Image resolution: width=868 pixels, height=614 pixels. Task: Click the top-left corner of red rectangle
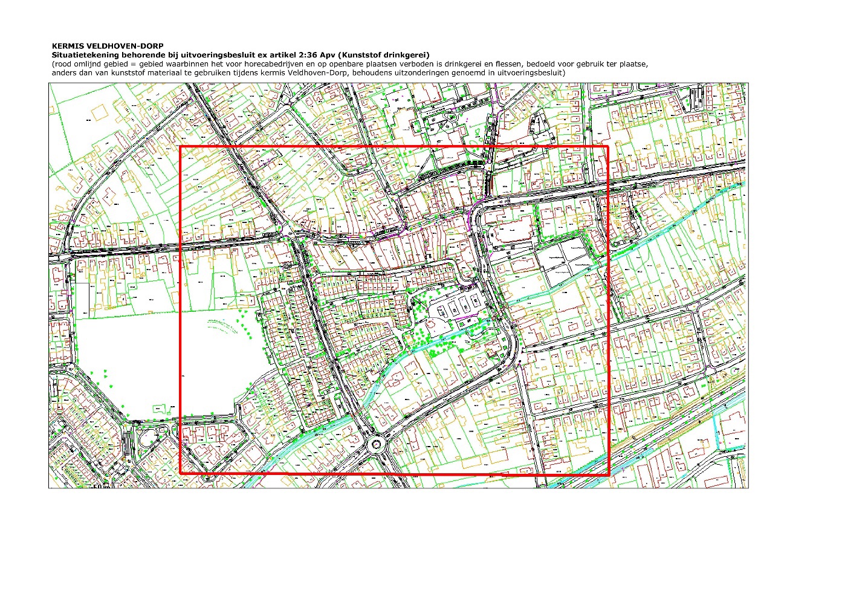181,147
